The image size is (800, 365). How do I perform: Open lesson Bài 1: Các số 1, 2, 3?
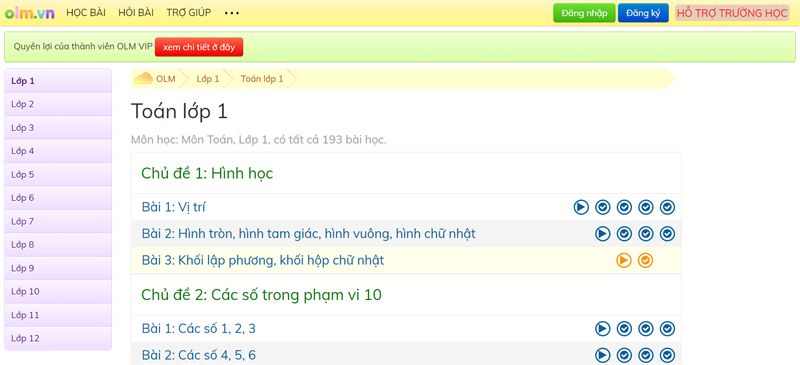click(198, 329)
